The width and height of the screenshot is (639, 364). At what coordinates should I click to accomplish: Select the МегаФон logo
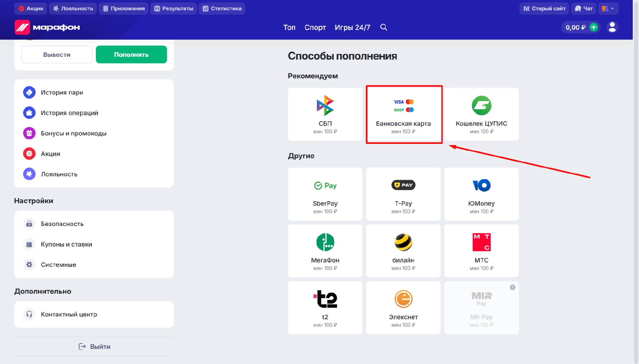click(325, 242)
